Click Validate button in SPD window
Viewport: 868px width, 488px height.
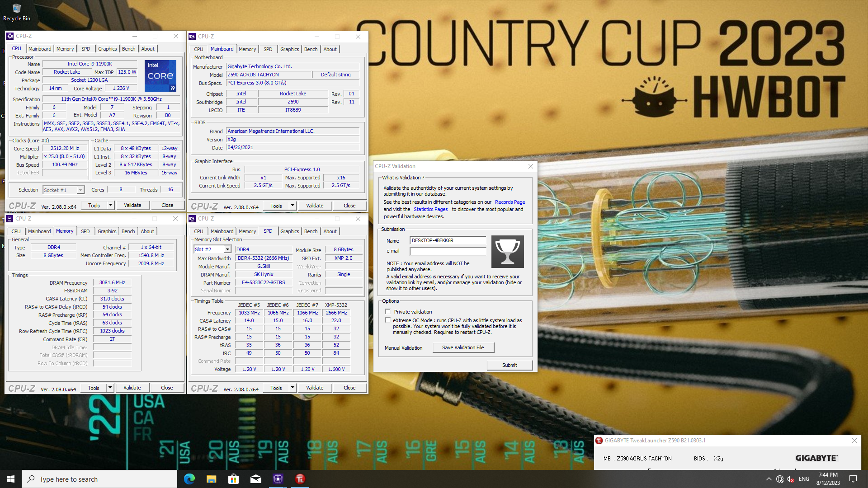[x=315, y=388]
